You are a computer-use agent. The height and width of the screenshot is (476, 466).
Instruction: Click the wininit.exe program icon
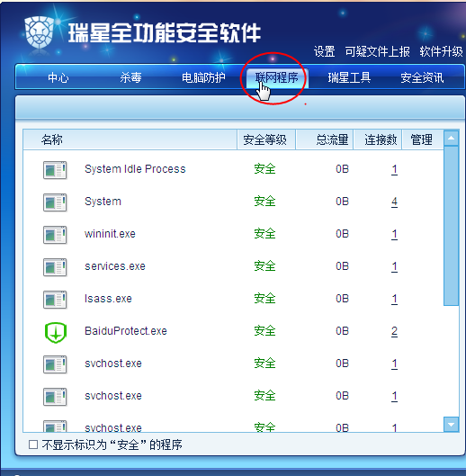[x=55, y=235]
